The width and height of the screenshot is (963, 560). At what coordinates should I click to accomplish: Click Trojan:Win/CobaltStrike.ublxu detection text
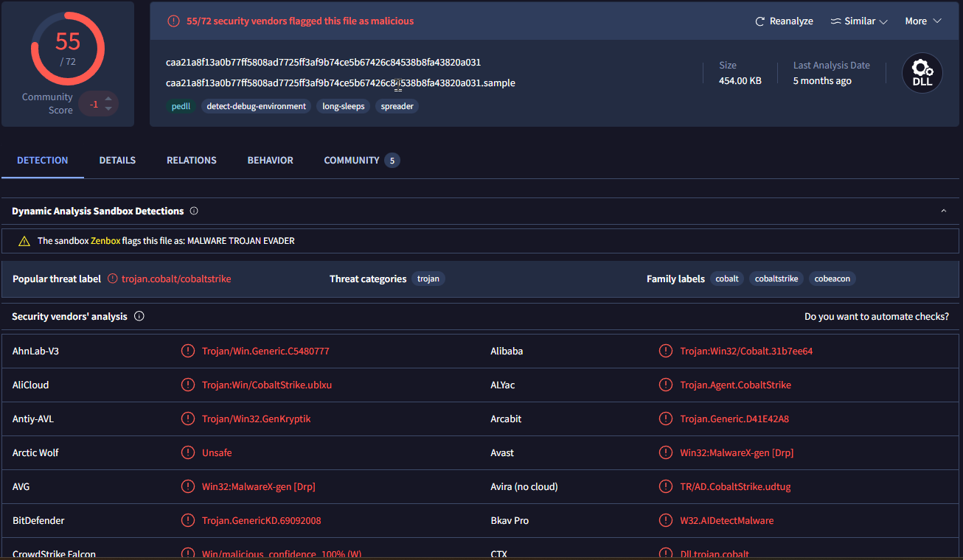[267, 385]
